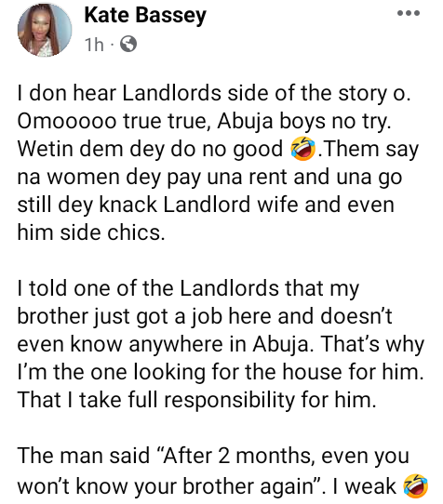Click the laughing emoji after 'no good'
This screenshot has height=504, width=443.
coord(302,149)
